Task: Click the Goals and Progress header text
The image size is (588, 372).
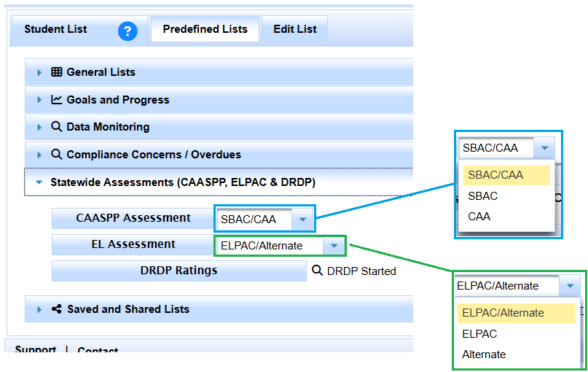Action: pos(118,100)
